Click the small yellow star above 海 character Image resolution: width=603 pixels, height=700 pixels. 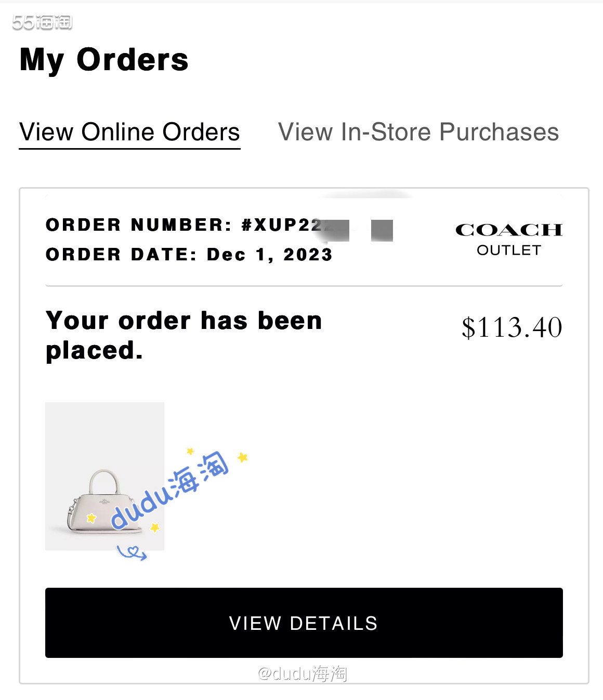pos(190,451)
